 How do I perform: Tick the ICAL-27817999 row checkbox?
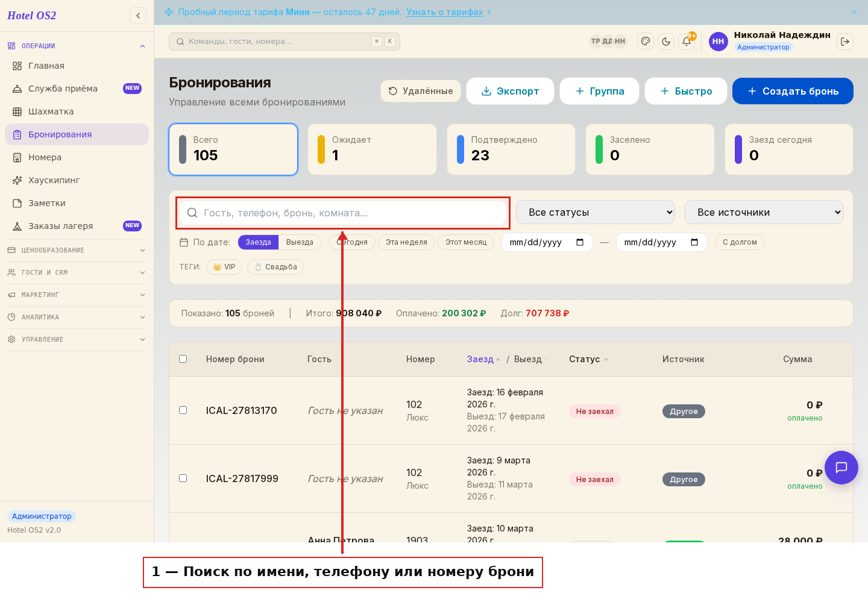click(183, 478)
